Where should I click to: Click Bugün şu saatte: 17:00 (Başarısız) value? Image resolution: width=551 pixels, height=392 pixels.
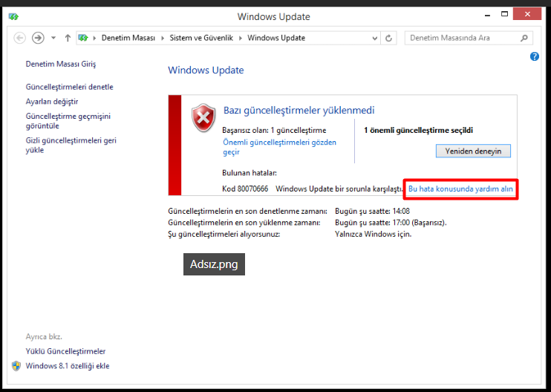(391, 223)
